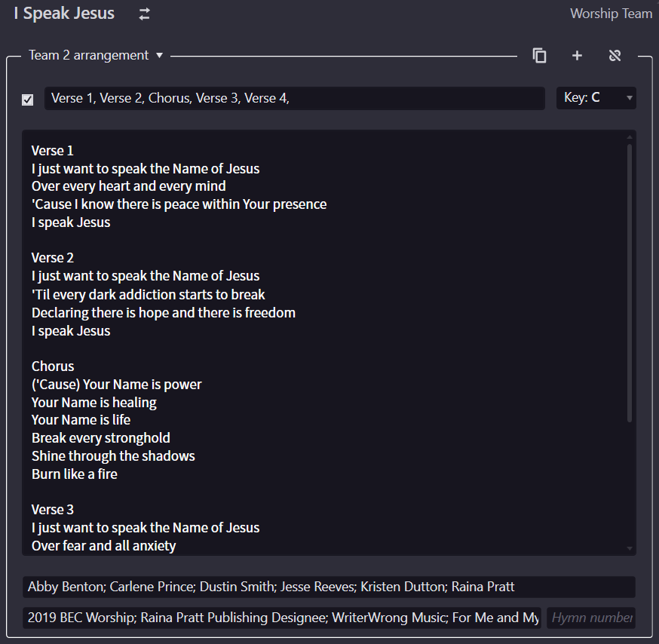The height and width of the screenshot is (644, 659).
Task: Click the line 'Over every heart and every mind'
Action: (x=129, y=186)
